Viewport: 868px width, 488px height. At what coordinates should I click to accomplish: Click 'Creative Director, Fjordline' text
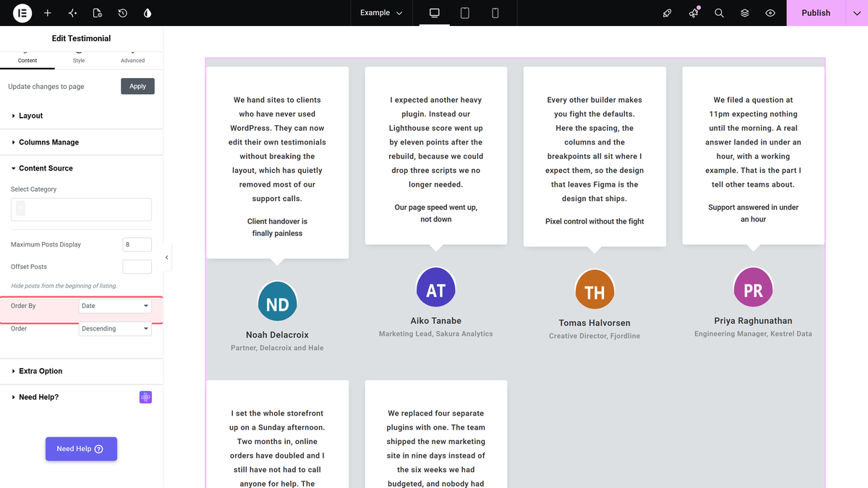click(595, 336)
